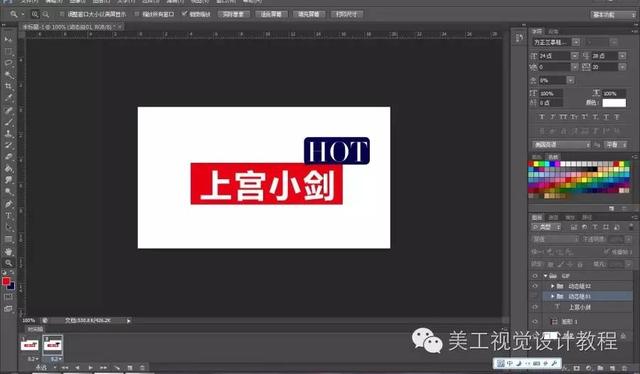Click the 时间轴 timeline panel tab
This screenshot has height=374, width=640.
coord(36,329)
